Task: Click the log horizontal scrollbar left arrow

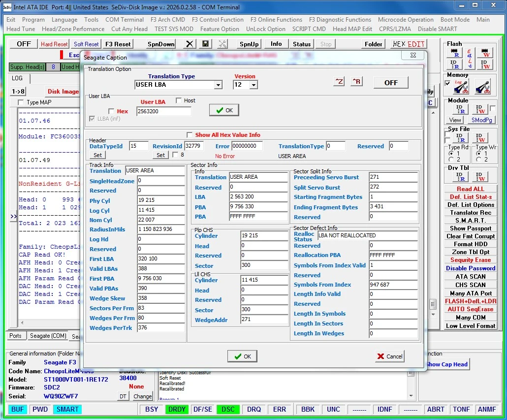Action: pos(22,323)
